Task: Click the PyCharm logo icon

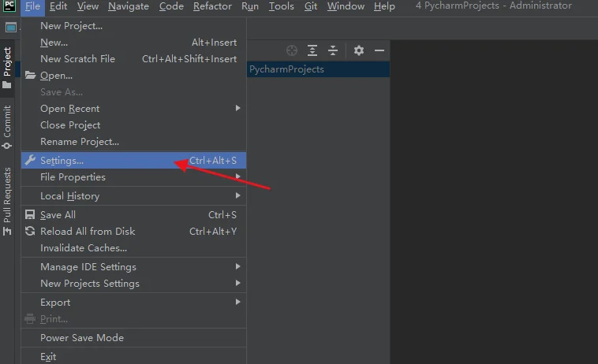Action: click(9, 6)
